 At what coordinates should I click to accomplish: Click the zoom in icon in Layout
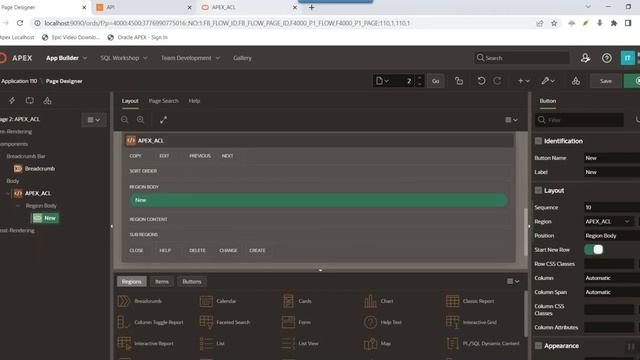pos(140,120)
